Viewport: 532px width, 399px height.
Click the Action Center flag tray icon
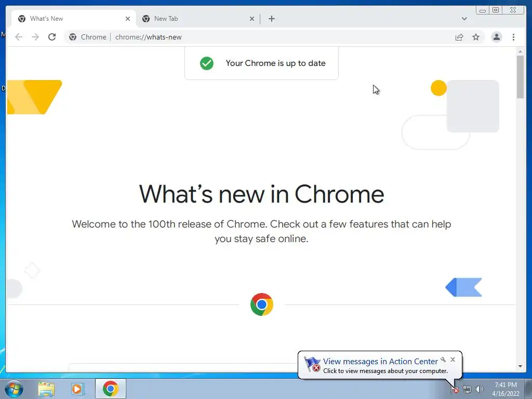pyautogui.click(x=454, y=390)
